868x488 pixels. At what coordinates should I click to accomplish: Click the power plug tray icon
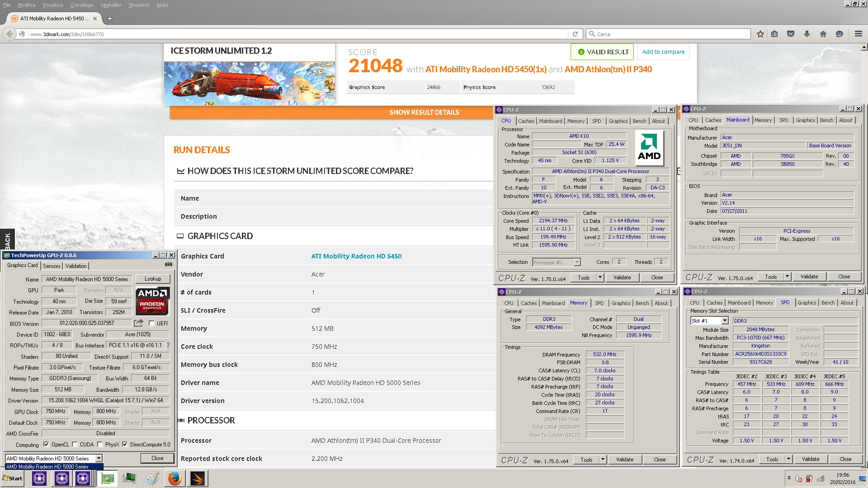809,479
